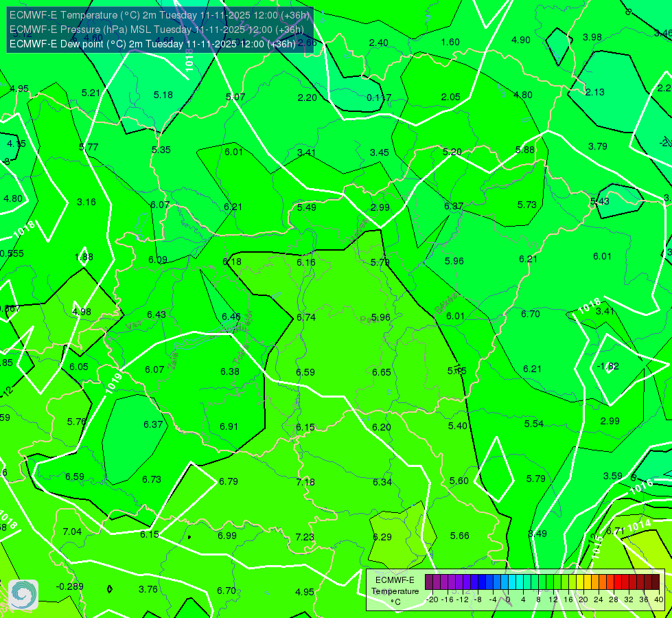The image size is (672, 618).
Task: Click the 6.43 dew point value
Action: click(157, 314)
